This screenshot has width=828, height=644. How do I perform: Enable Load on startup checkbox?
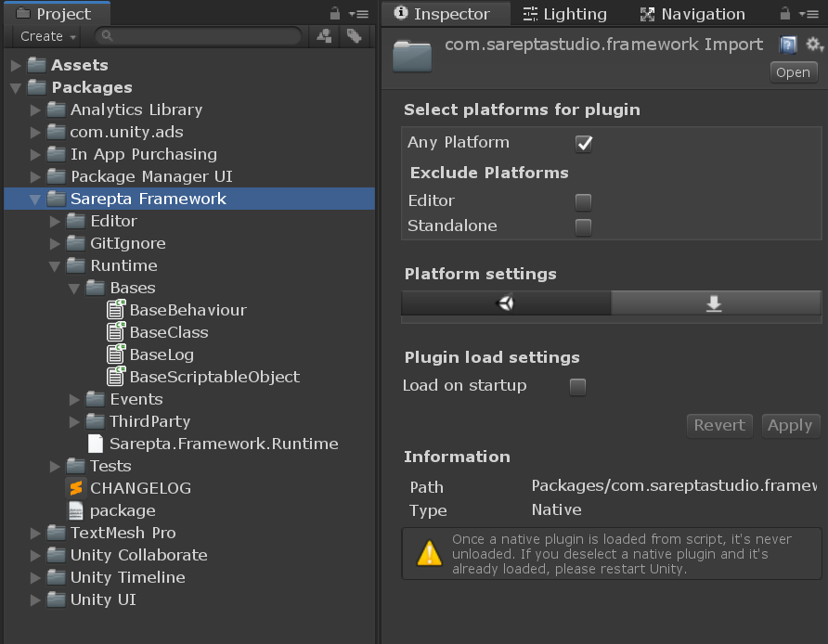[577, 387]
